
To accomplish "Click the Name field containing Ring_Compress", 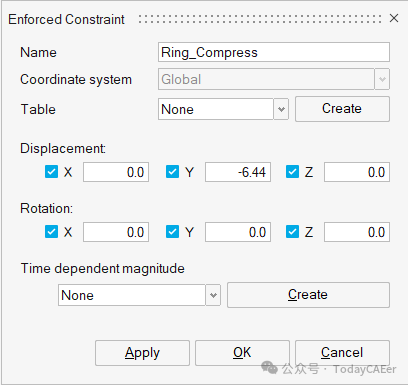I will 274,52.
